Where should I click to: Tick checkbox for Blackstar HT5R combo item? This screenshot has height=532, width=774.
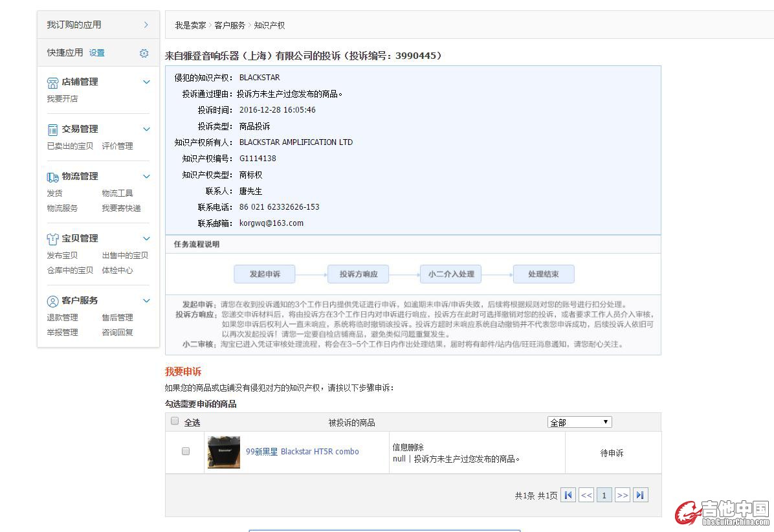coord(186,451)
